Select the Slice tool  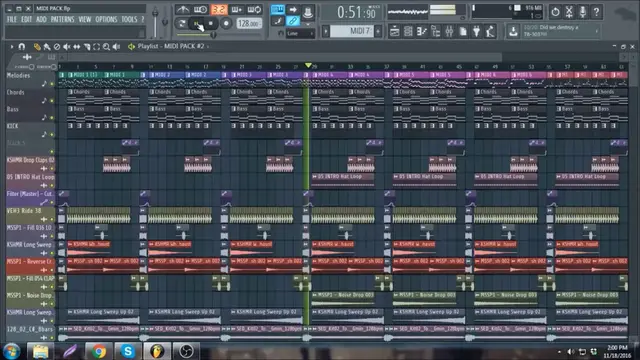click(87, 47)
